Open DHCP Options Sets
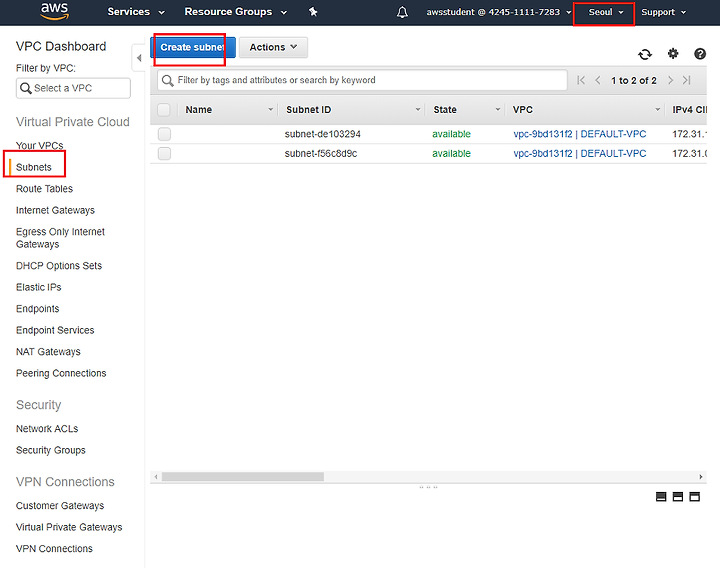The image size is (720, 568). (59, 266)
